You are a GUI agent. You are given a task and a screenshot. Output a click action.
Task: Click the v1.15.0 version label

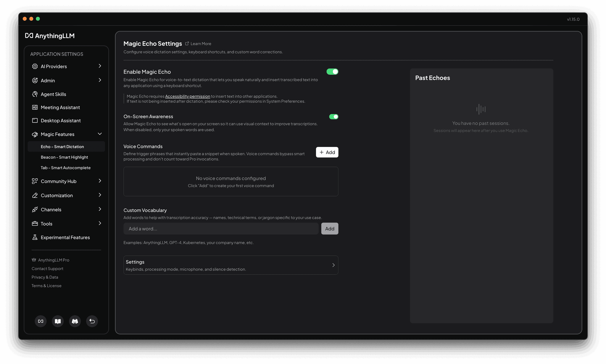[x=573, y=19]
